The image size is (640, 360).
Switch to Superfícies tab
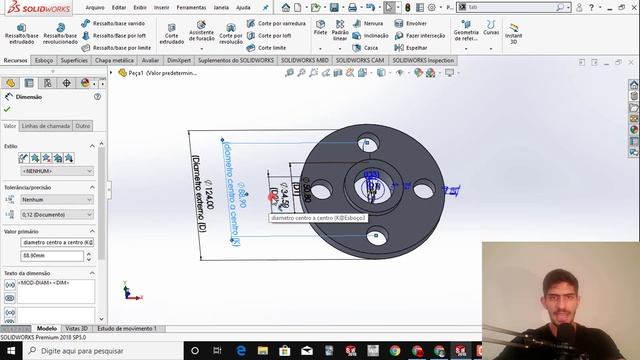[x=74, y=60]
